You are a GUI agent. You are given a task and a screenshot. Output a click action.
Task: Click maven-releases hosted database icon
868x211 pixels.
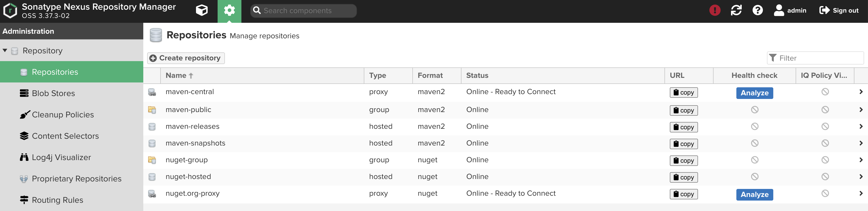point(152,127)
